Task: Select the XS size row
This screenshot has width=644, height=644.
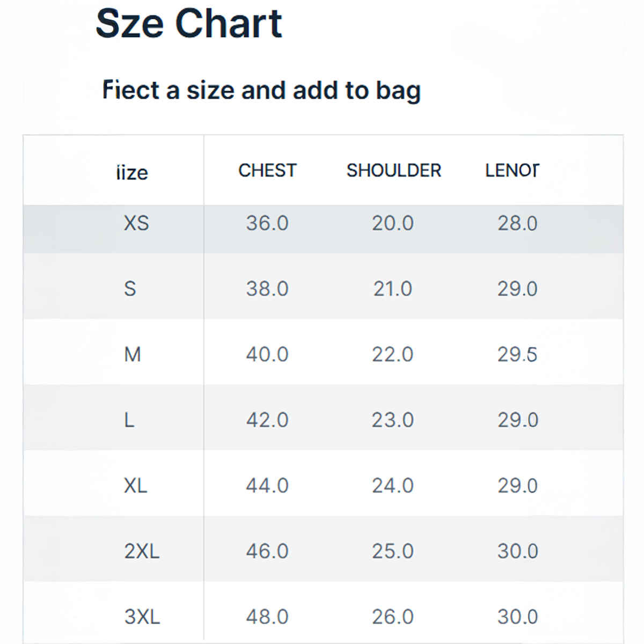Action: 136,223
